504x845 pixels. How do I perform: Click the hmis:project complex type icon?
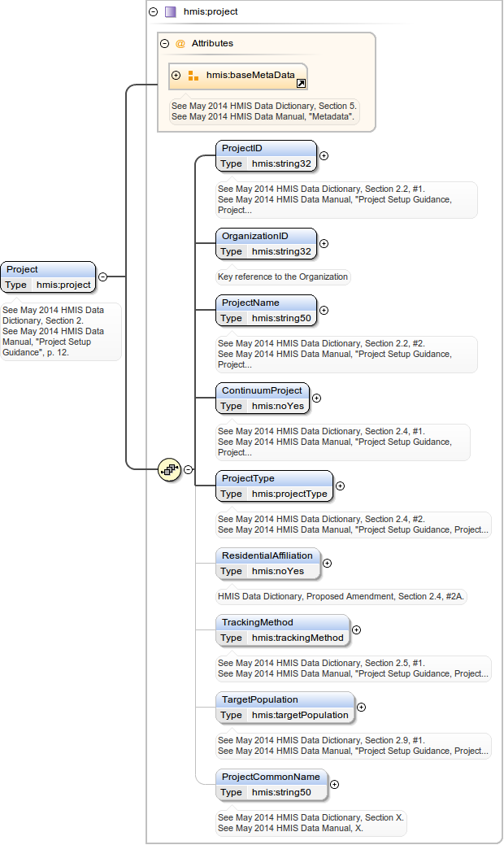coord(170,12)
